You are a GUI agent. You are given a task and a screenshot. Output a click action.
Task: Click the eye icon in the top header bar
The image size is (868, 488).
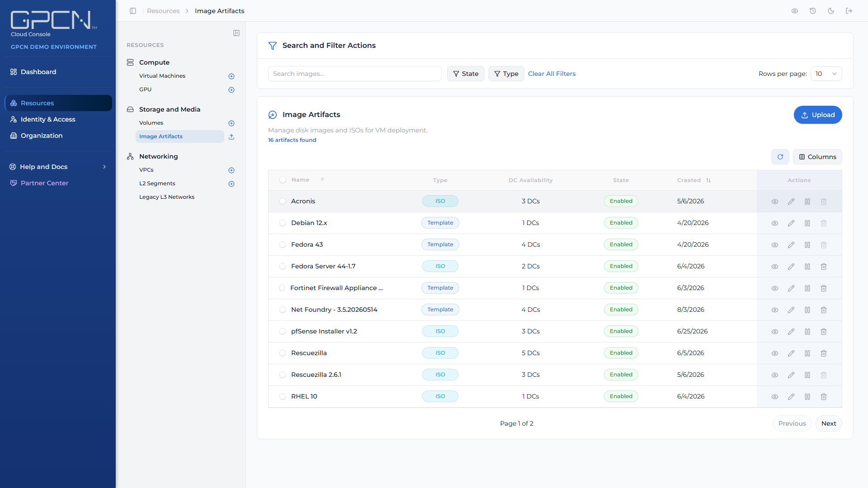point(795,11)
